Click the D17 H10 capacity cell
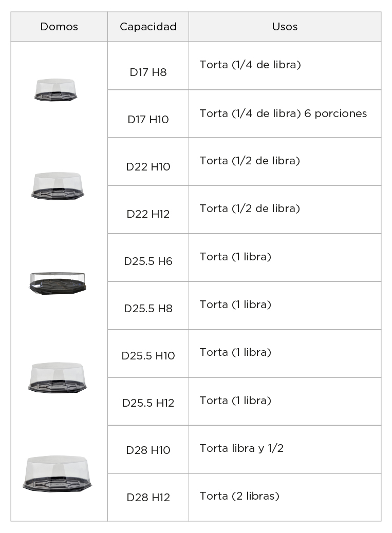Viewport: 392px width, 533px height. [x=148, y=114]
